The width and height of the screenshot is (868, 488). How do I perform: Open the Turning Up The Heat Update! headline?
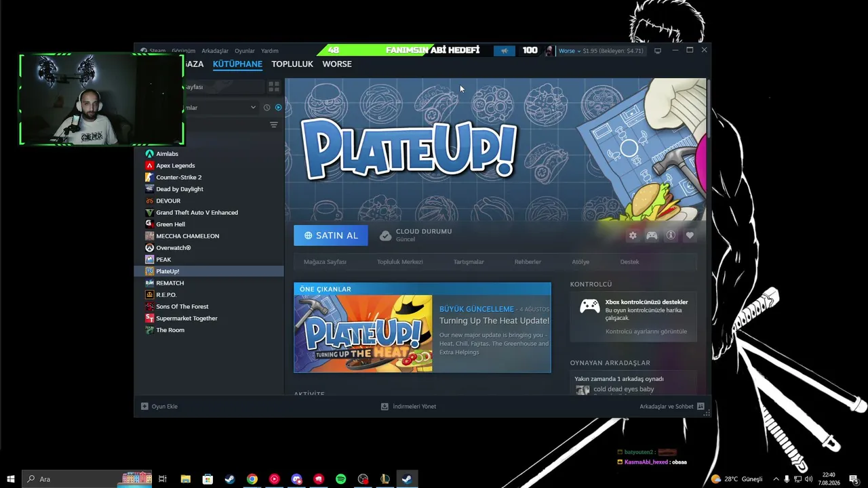click(x=494, y=321)
